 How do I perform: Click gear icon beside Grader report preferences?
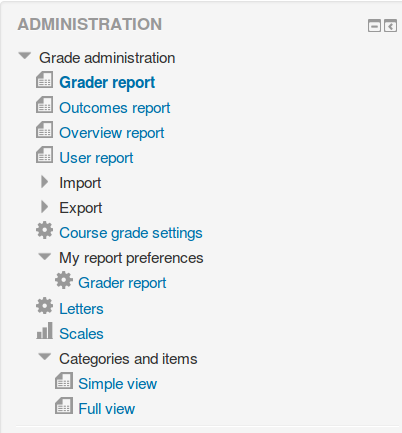click(64, 280)
